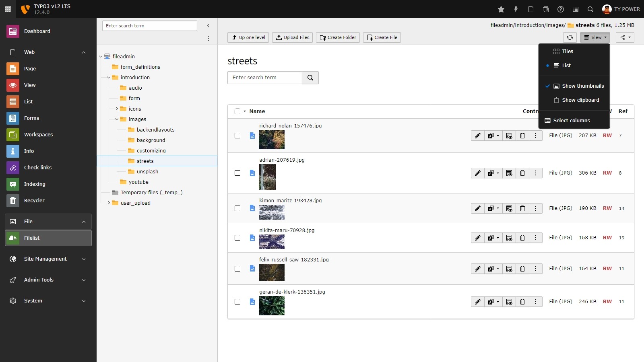The image size is (644, 362).
Task: Open the share icon next to View
Action: coord(625,37)
